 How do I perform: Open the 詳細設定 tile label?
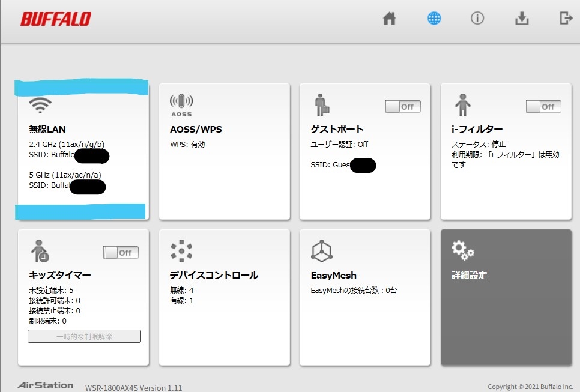[469, 275]
